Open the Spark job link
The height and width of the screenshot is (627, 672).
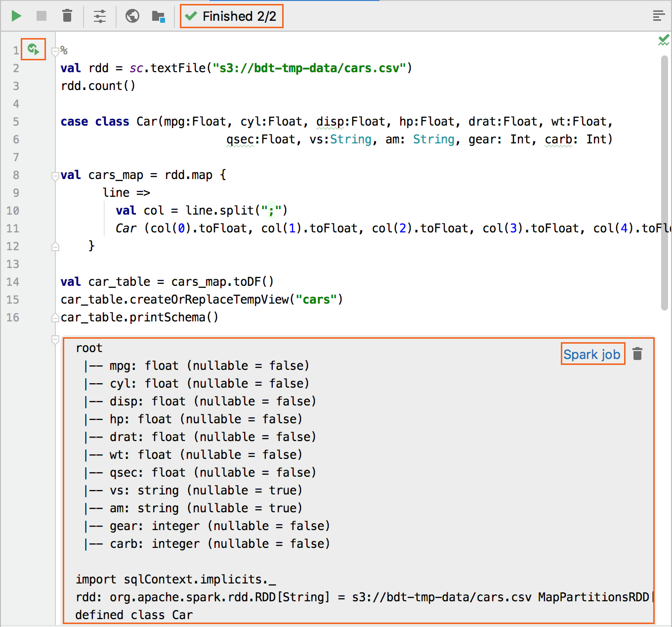click(592, 355)
